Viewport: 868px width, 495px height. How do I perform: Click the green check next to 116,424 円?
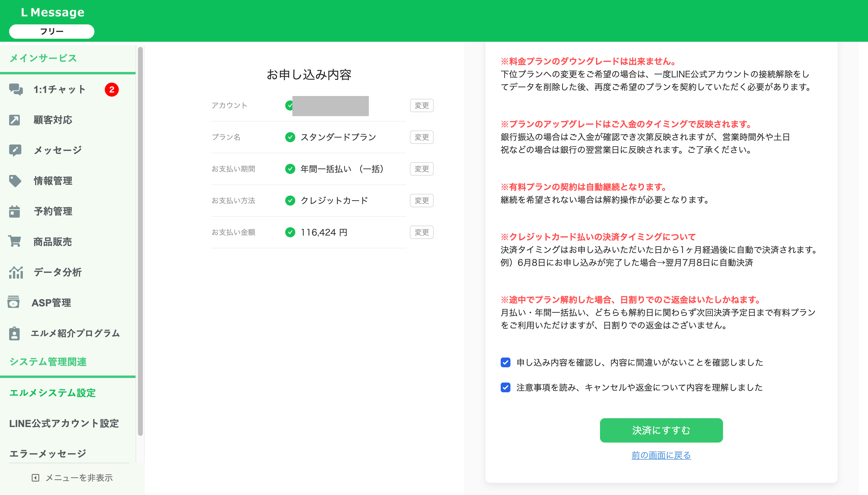tap(290, 232)
